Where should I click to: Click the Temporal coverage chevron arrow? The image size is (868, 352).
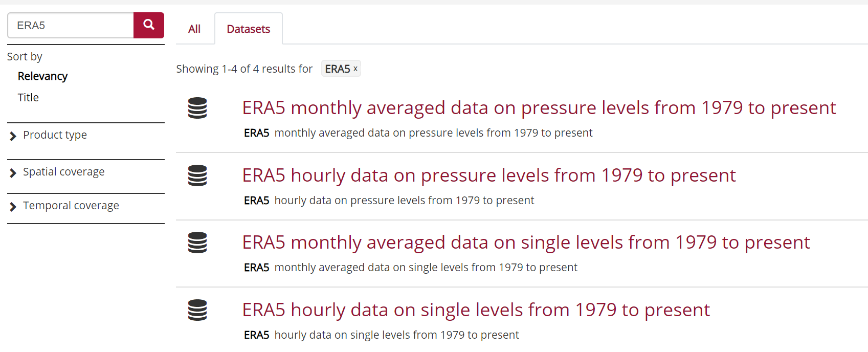13,207
